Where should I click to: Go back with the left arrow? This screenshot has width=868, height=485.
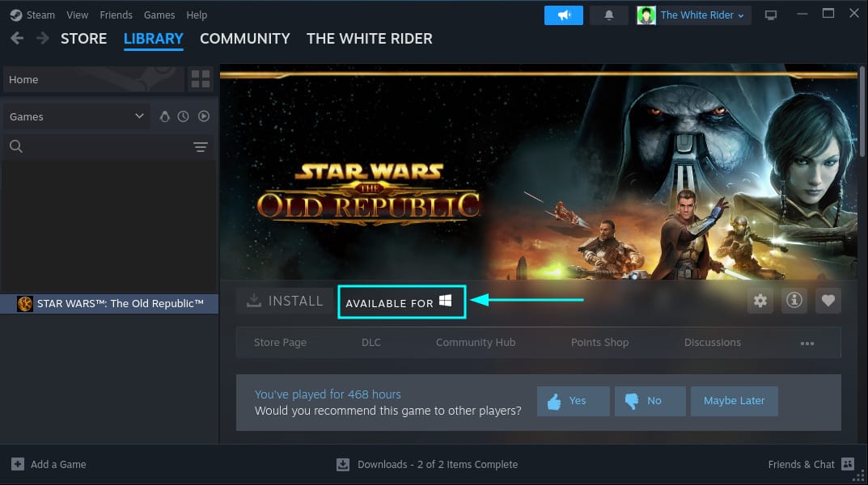tap(17, 38)
